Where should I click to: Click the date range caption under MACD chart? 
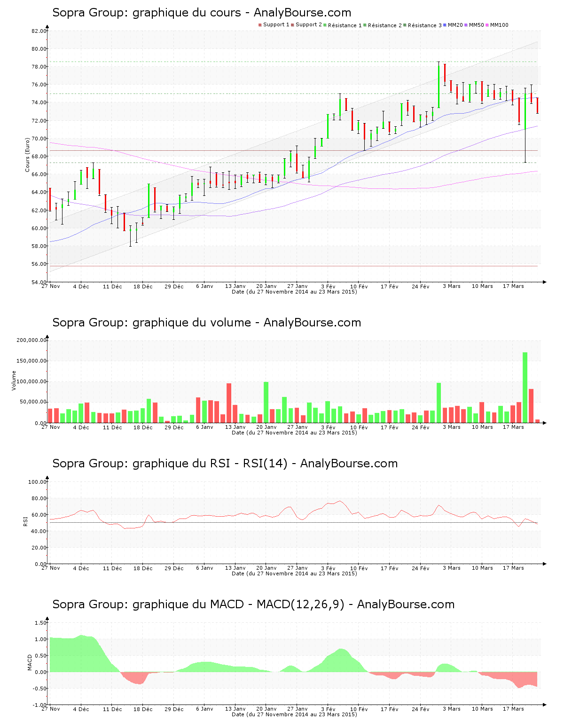click(294, 714)
